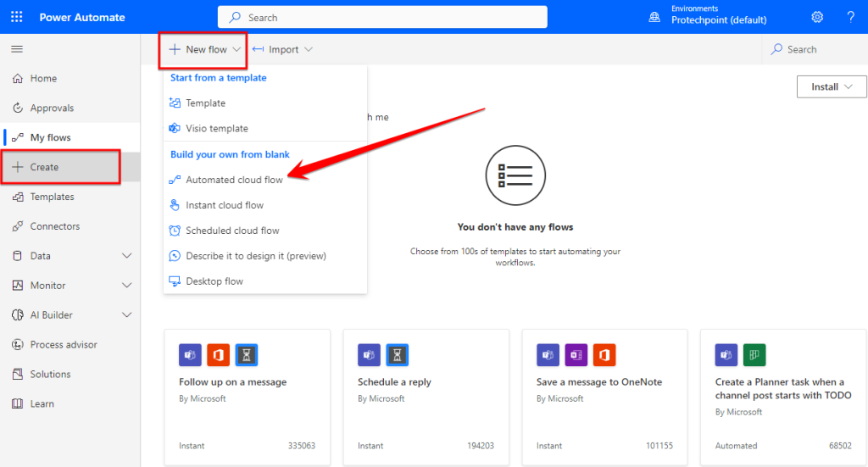868x467 pixels.
Task: Open the app launcher waffle icon
Action: pos(17,17)
